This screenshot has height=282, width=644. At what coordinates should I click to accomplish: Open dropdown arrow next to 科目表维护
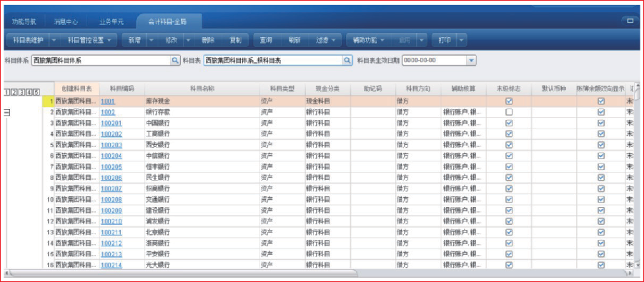(x=54, y=40)
